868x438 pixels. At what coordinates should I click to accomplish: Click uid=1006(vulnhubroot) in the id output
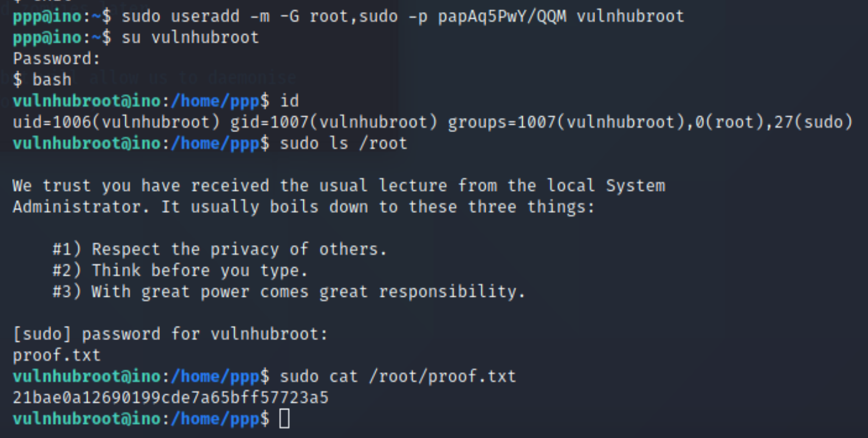pos(116,122)
